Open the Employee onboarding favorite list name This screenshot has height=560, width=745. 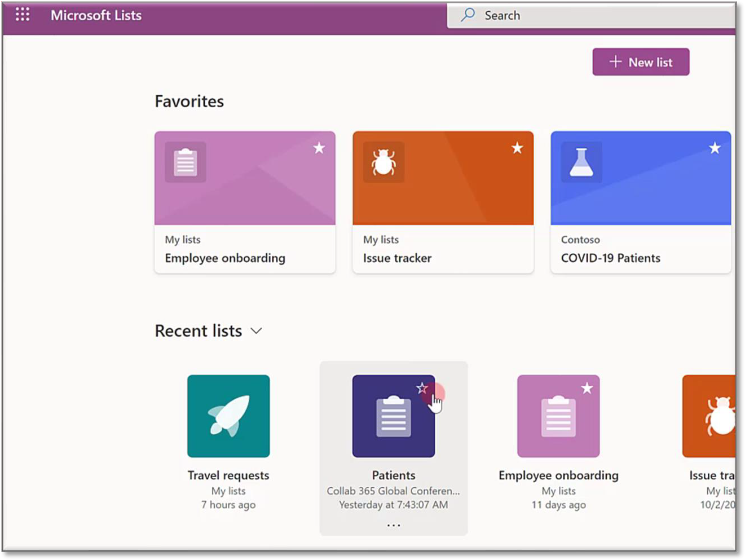click(225, 258)
